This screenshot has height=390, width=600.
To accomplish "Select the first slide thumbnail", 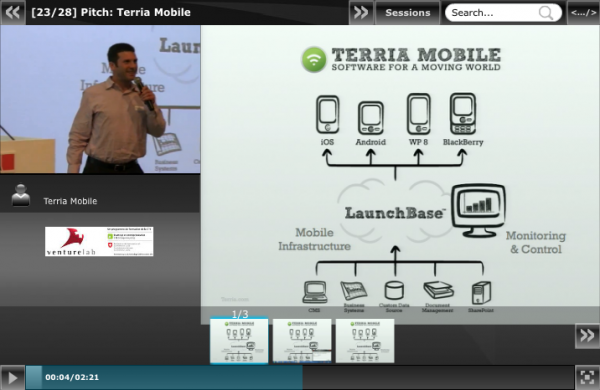I will pos(239,340).
